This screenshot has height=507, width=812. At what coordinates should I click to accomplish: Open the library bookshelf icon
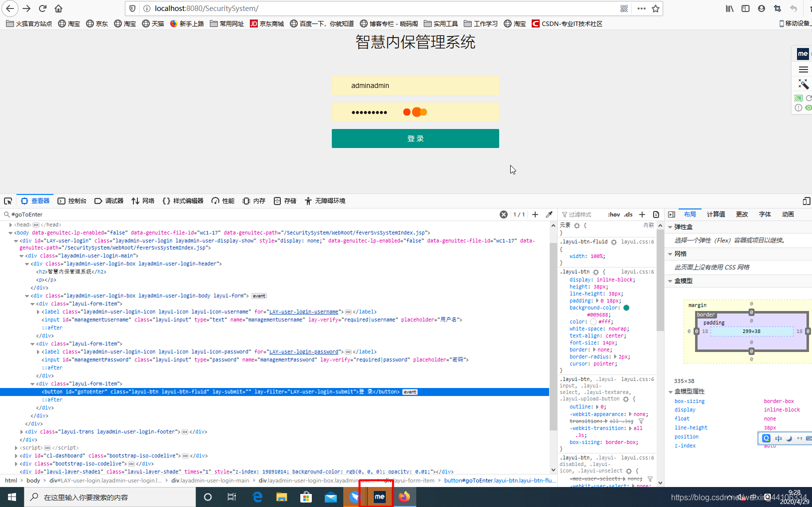pyautogui.click(x=730, y=8)
